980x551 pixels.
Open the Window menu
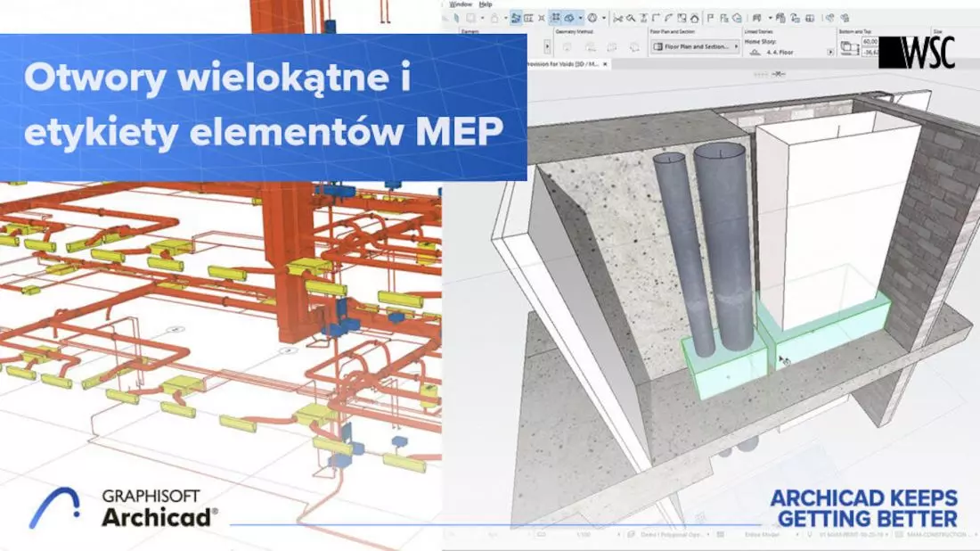(461, 4)
